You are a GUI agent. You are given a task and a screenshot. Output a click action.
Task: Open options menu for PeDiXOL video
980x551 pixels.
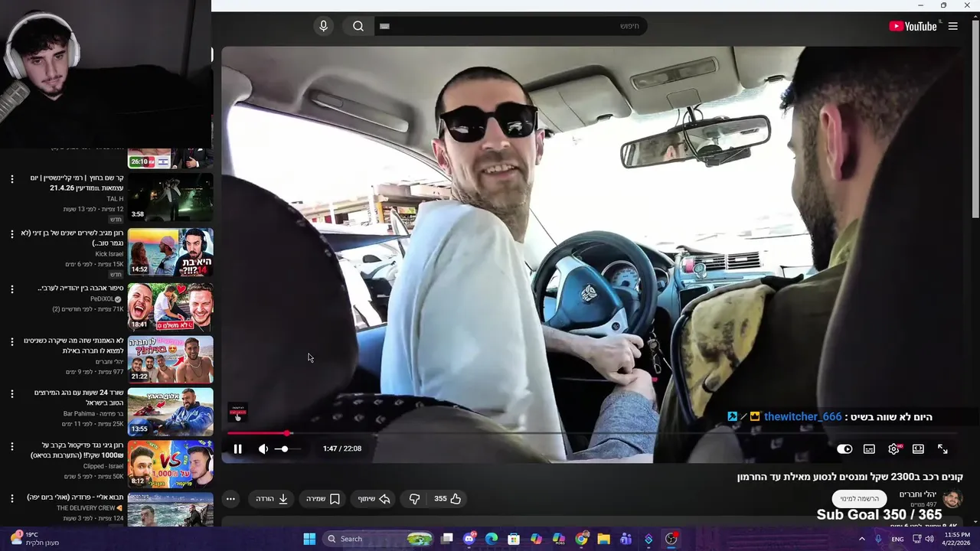tap(11, 289)
